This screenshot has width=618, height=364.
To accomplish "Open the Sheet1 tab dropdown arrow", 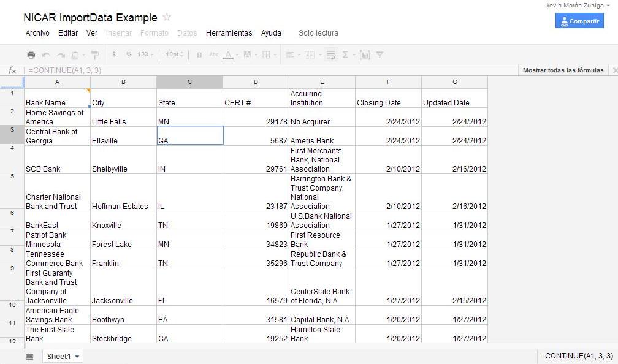I will click(x=77, y=357).
